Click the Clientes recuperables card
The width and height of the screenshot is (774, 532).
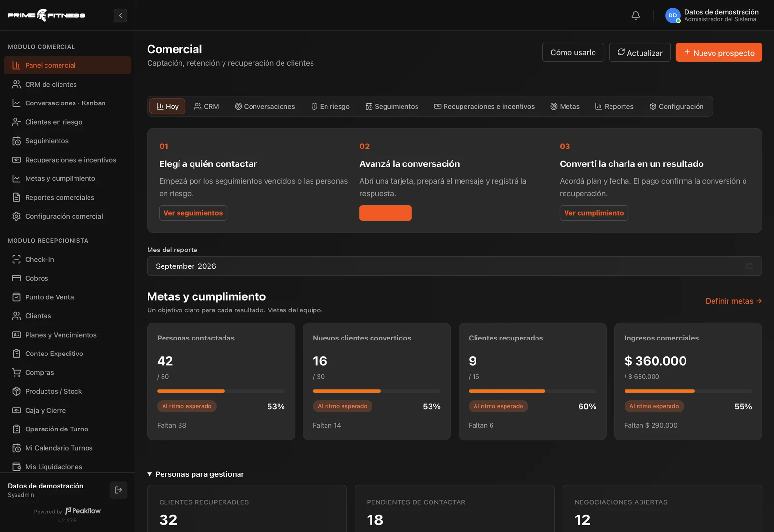point(247,508)
